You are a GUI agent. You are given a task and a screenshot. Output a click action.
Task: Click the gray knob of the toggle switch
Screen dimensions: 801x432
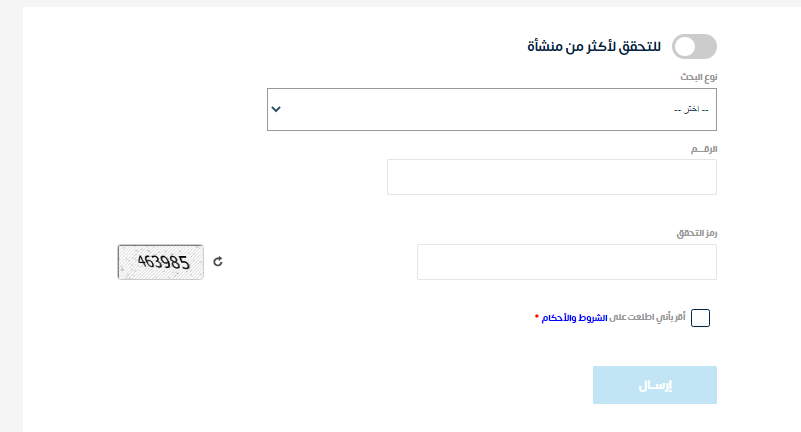tap(685, 46)
